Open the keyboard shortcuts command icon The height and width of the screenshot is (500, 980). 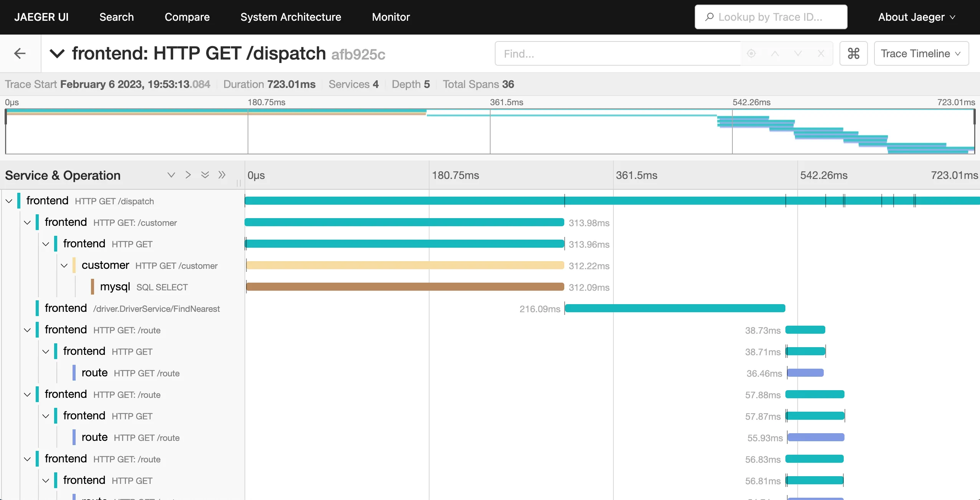[853, 53]
